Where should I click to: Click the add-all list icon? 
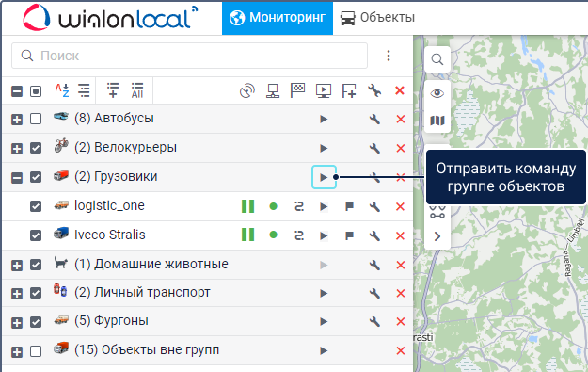(x=137, y=90)
